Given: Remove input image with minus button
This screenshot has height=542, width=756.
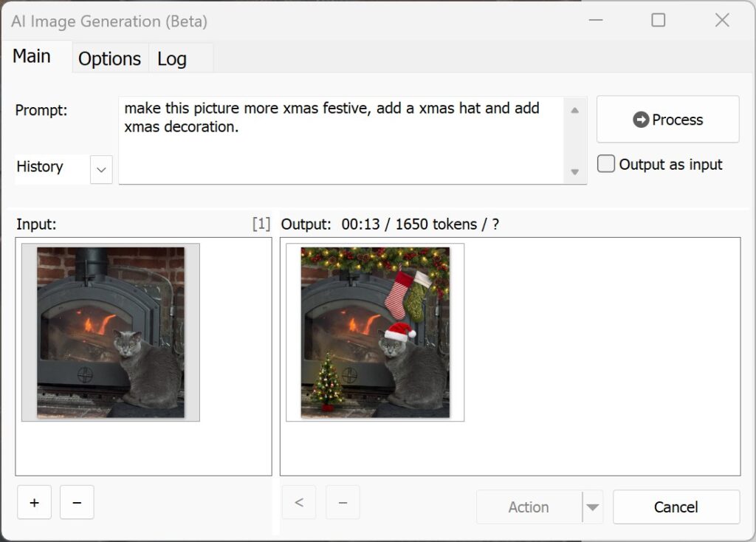Looking at the screenshot, I should click(x=77, y=503).
